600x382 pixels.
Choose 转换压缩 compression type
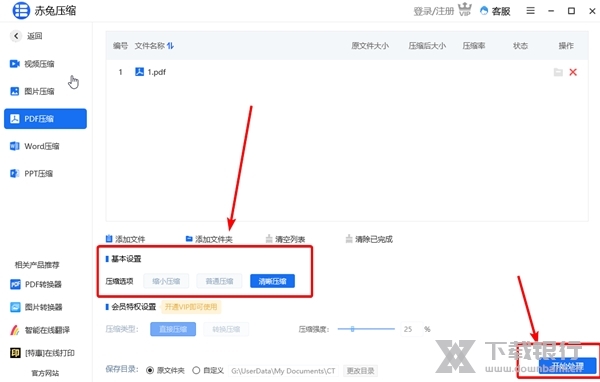pyautogui.click(x=226, y=329)
